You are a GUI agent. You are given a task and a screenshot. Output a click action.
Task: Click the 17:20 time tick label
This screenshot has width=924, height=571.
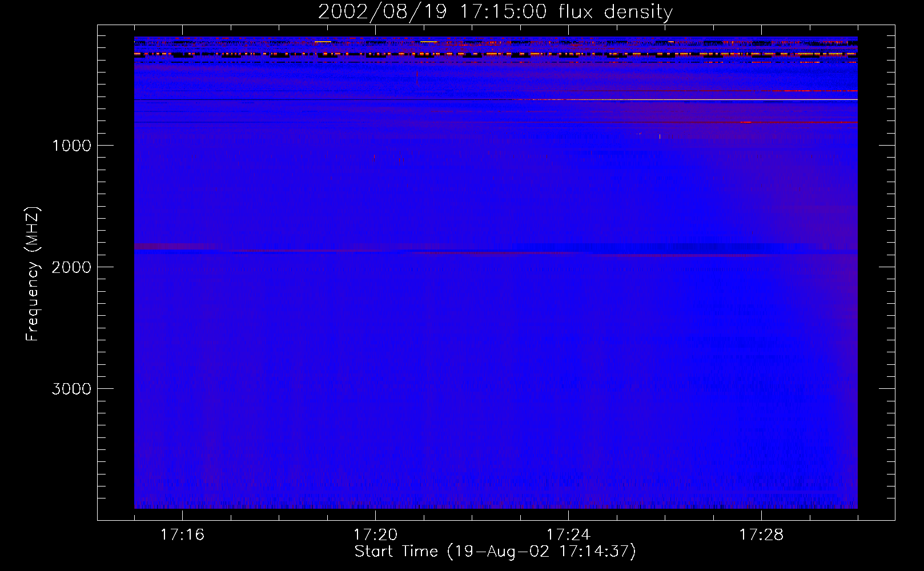[x=375, y=535]
